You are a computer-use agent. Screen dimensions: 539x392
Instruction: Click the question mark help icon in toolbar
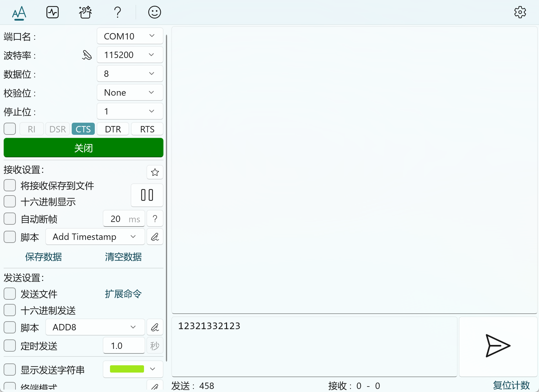118,12
